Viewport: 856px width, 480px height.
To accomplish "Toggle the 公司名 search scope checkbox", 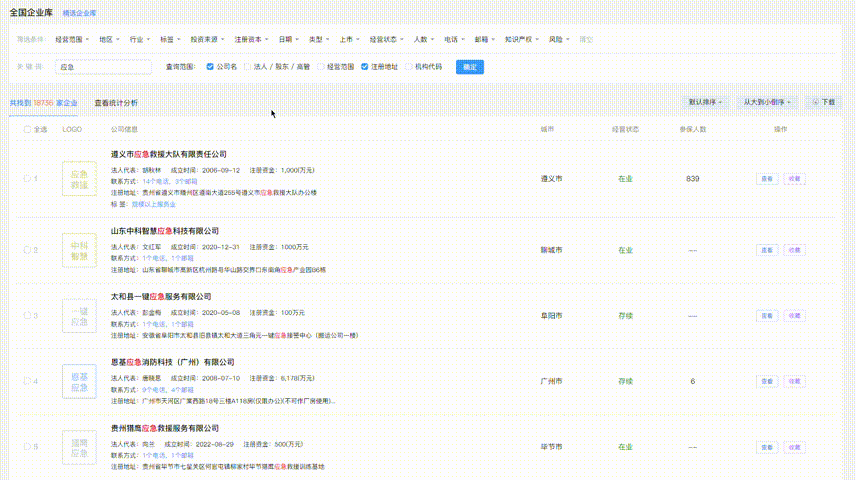I will point(210,67).
